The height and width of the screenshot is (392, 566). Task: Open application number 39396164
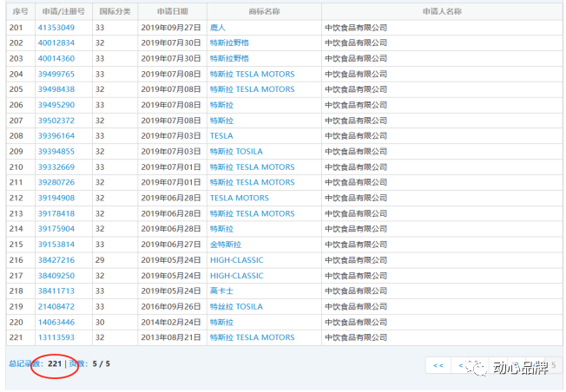pos(56,135)
